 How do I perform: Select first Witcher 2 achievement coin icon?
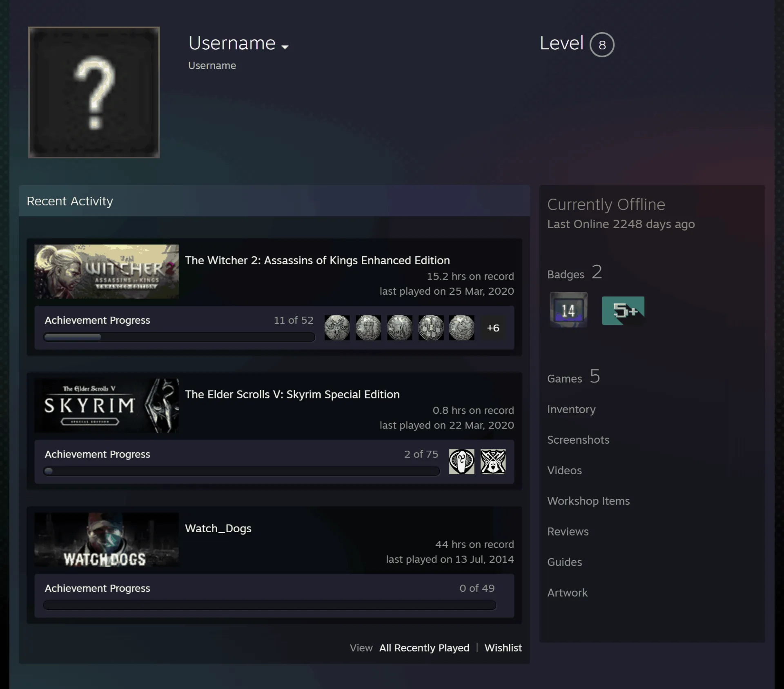[x=337, y=328]
